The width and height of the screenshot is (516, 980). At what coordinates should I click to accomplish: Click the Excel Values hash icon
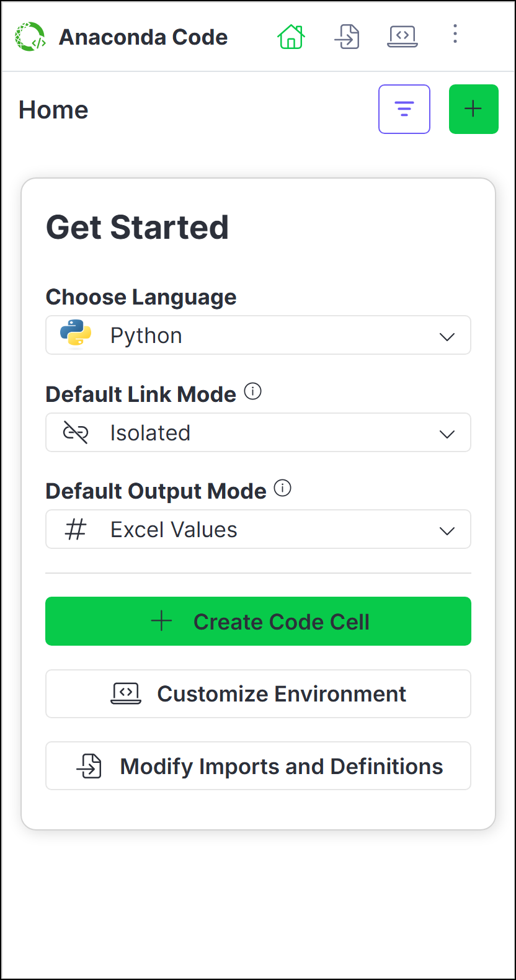tap(76, 530)
